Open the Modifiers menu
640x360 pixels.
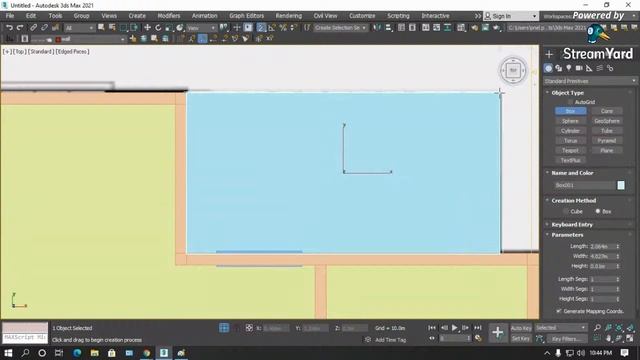(x=169, y=16)
